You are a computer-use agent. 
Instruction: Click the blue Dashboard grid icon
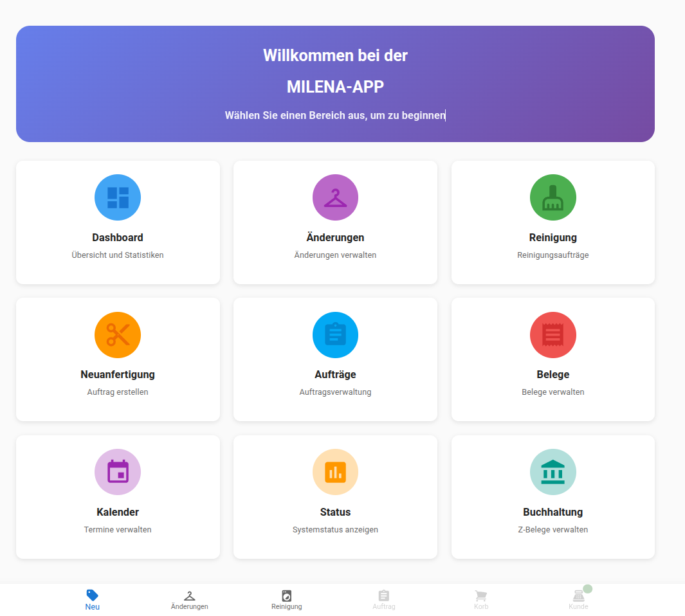pyautogui.click(x=118, y=197)
